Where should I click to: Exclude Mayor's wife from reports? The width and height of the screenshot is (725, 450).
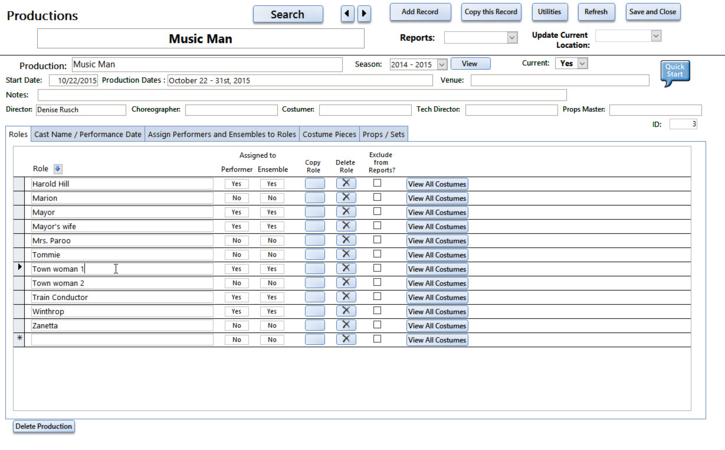click(377, 226)
